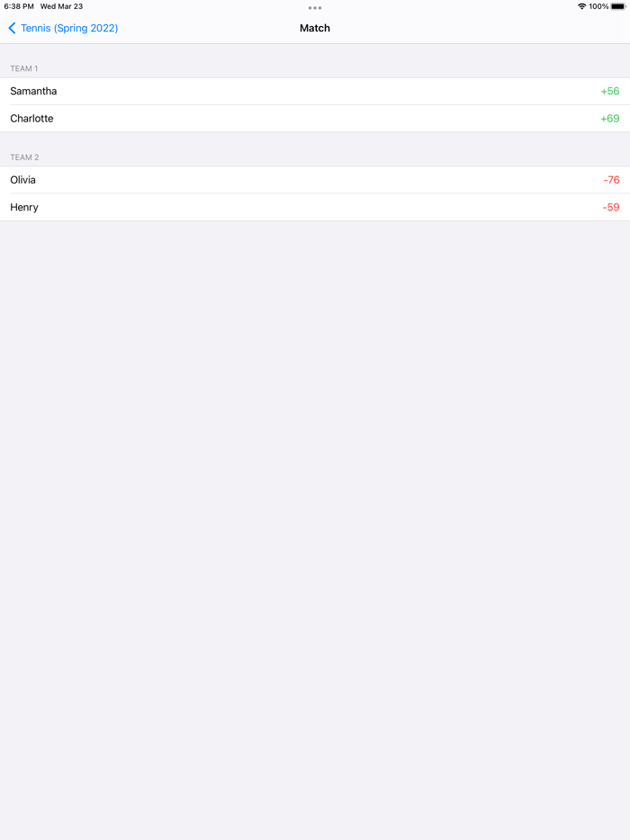Tap Henry's -59 score value
The height and width of the screenshot is (840, 630).
[x=611, y=207]
